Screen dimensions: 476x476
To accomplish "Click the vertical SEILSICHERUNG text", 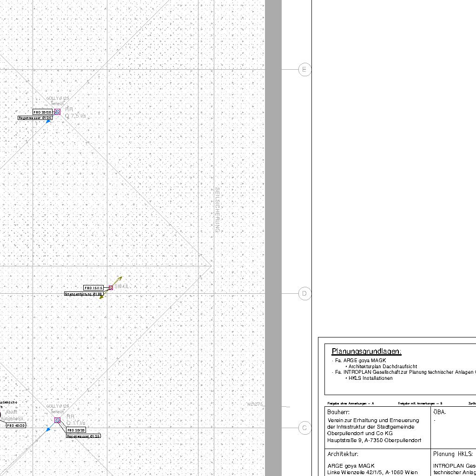I will (x=217, y=210).
